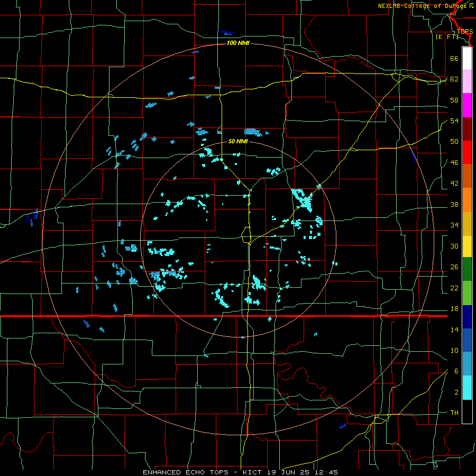The height and width of the screenshot is (476, 476).
Task: Click the legend value 26
Action: click(x=454, y=267)
